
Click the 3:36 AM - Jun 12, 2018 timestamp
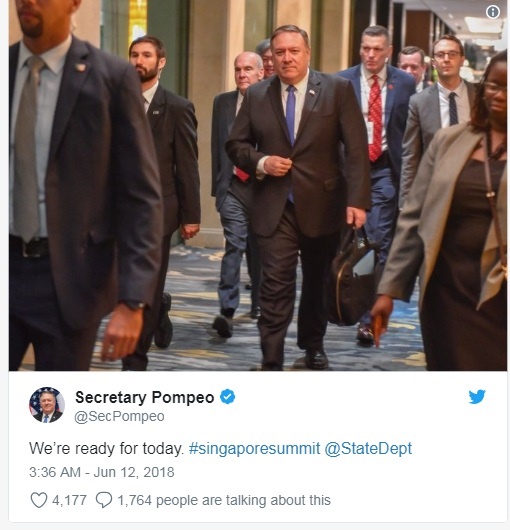click(x=102, y=472)
